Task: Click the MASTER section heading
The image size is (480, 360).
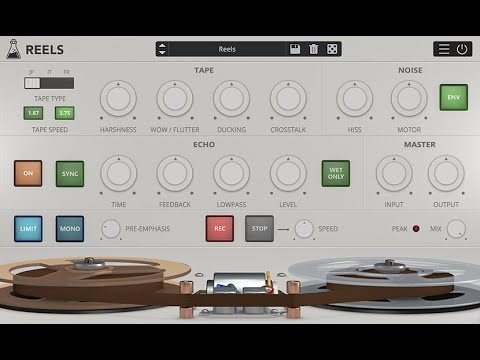Action: (x=420, y=145)
